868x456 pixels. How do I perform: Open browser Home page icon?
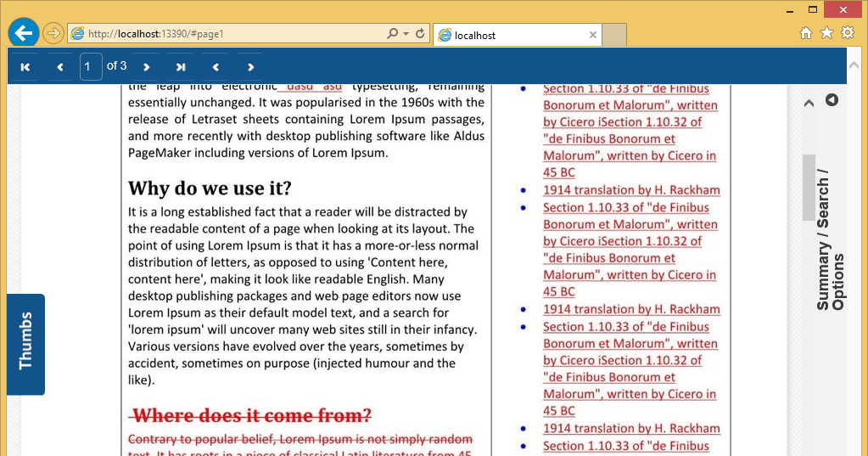click(x=806, y=33)
